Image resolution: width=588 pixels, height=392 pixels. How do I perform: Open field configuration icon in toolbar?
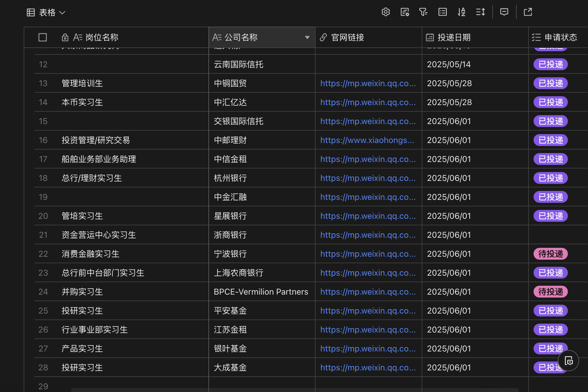pos(405,12)
